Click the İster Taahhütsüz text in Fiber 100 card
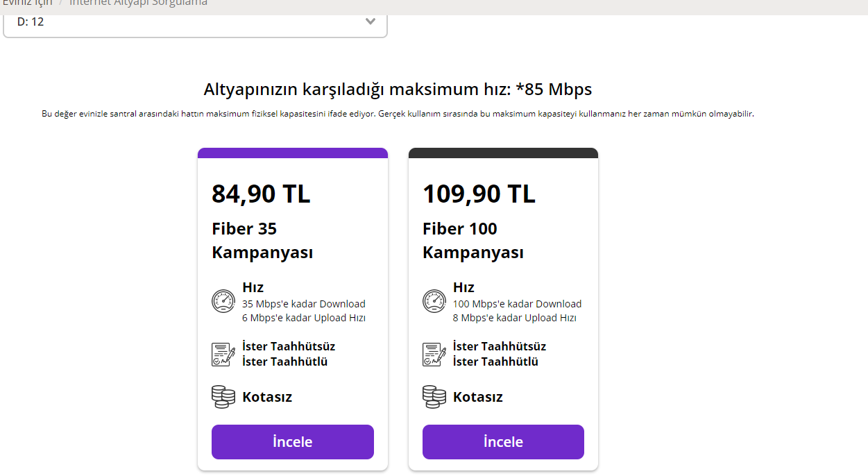The image size is (868, 476). click(x=500, y=346)
